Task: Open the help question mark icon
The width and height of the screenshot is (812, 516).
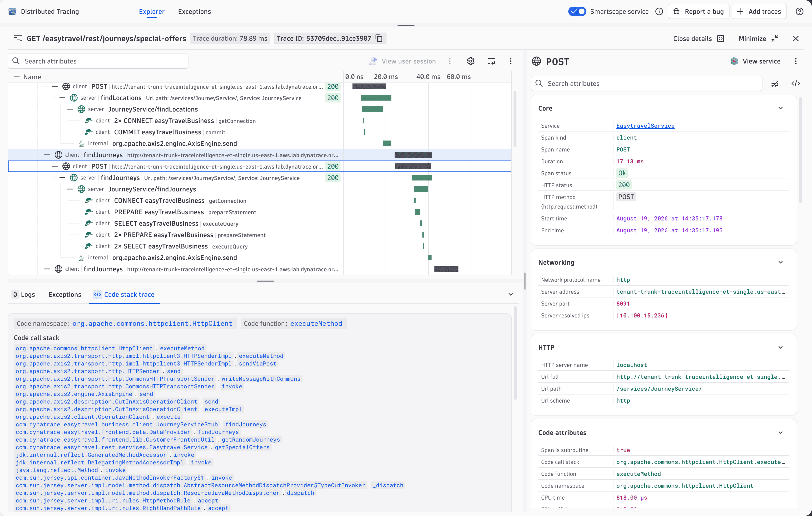Action: (799, 11)
